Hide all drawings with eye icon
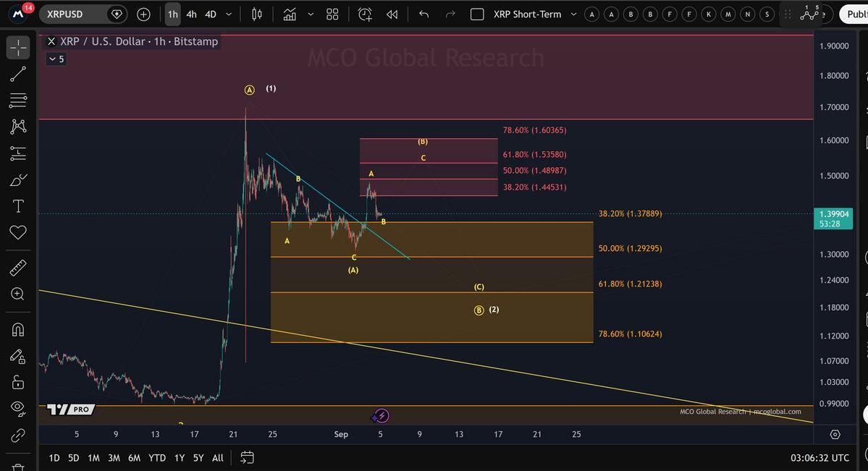The image size is (868, 471). (x=17, y=409)
